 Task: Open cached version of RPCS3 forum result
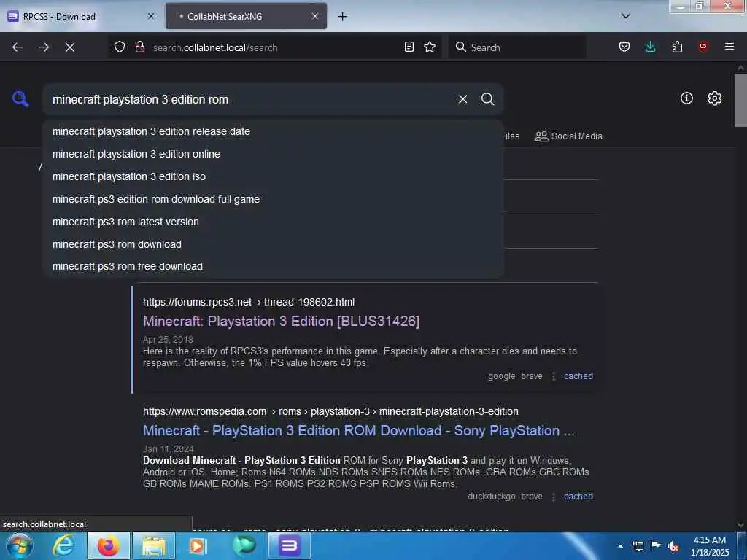(578, 376)
